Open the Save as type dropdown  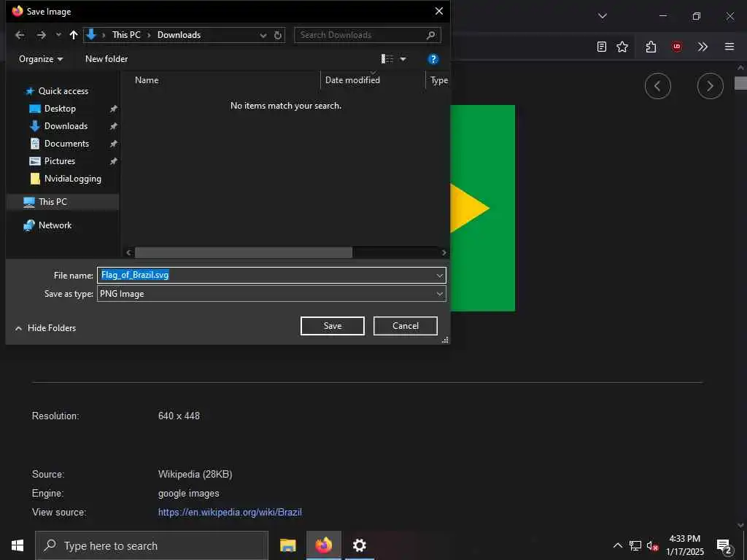(271, 294)
